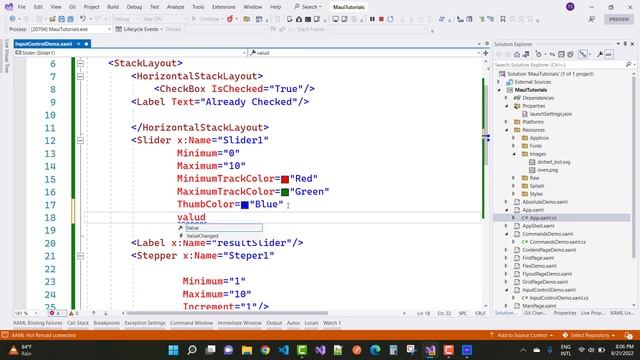Click the Hot Reload flame icon

point(230,19)
